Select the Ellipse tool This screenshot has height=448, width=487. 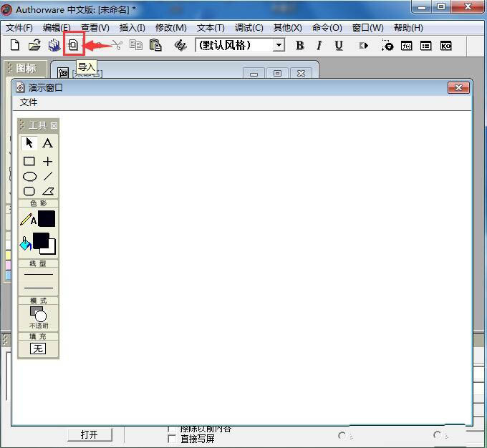pos(30,176)
